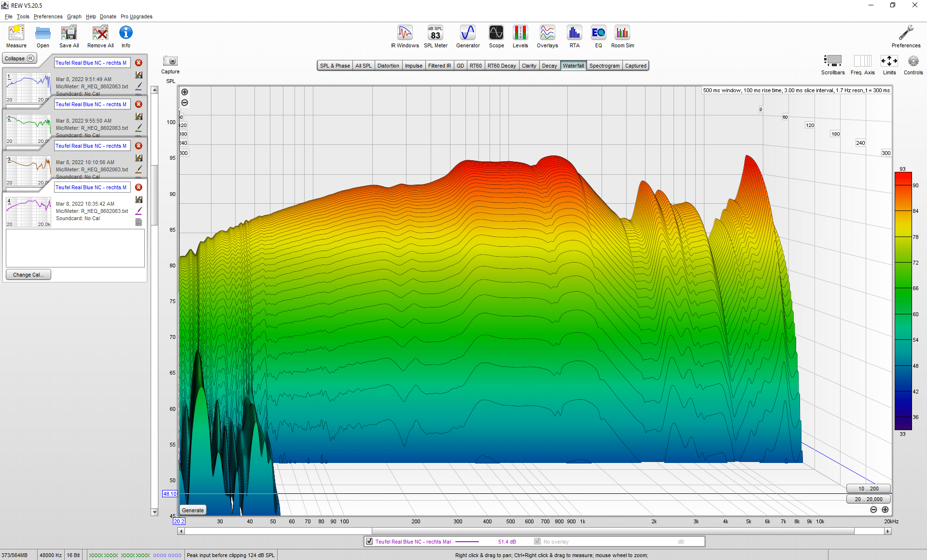Screen dimensions: 927x560
Task: Change trace colour of 9:55:50 AM measurement
Action: (139, 127)
